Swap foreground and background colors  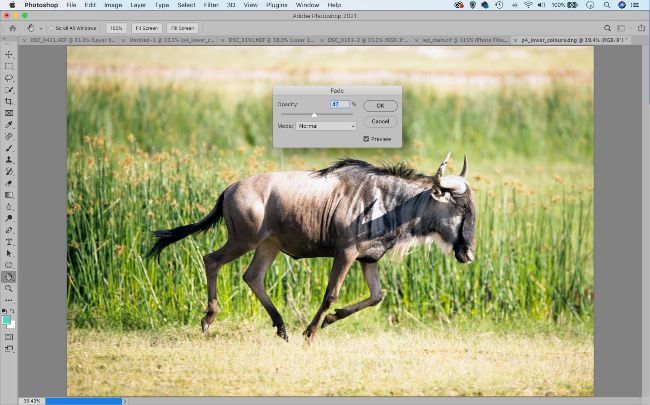(x=12, y=311)
